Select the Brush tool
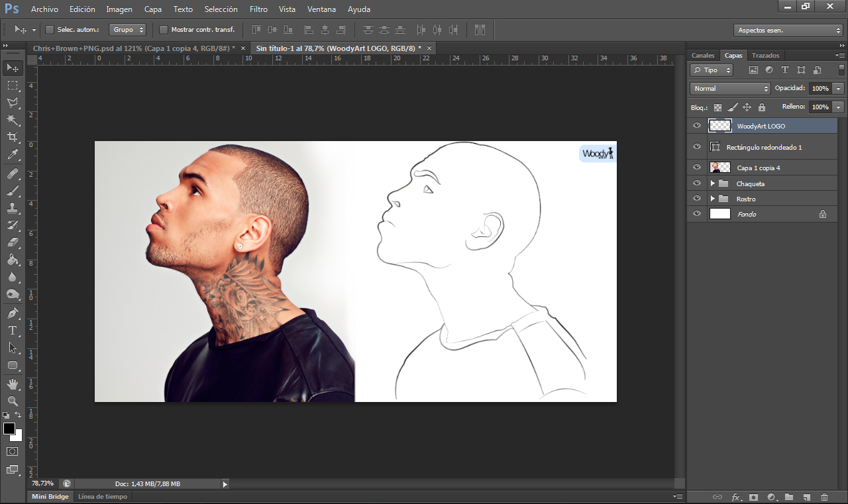848x504 pixels. pos(13,191)
